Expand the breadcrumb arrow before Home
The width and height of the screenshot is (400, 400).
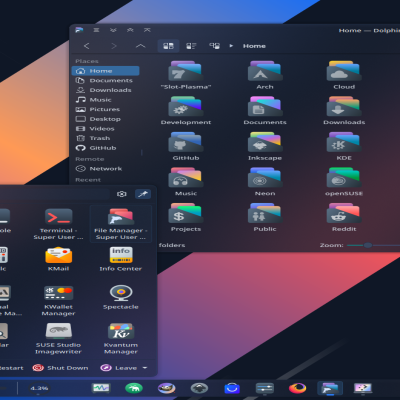[231, 46]
